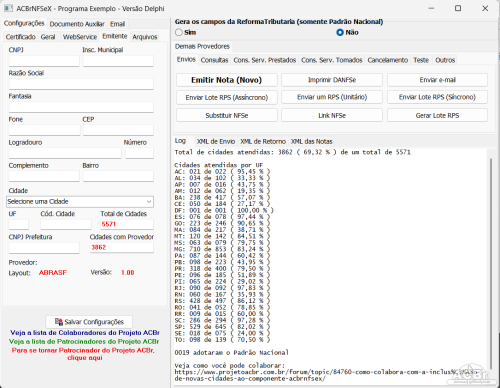
Task: Open the Arquivos tab
Action: pos(145,37)
